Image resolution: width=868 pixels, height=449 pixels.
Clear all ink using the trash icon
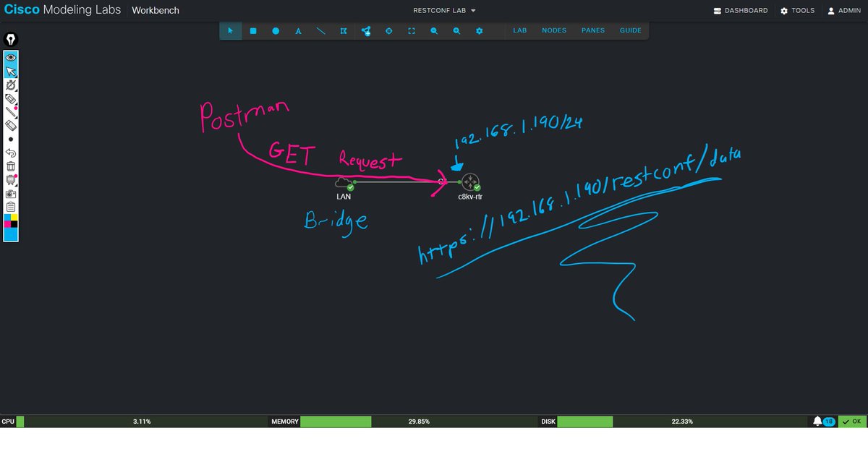11,166
